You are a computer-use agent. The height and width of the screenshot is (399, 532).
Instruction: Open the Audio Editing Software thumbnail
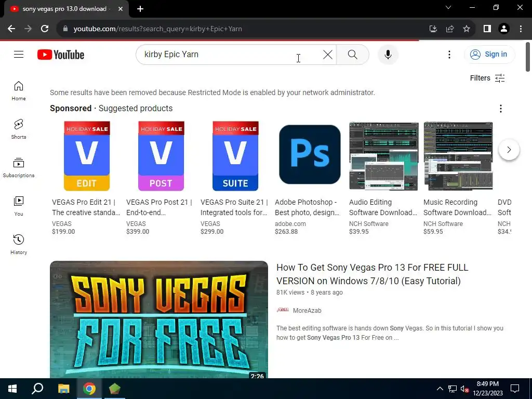[x=384, y=156]
